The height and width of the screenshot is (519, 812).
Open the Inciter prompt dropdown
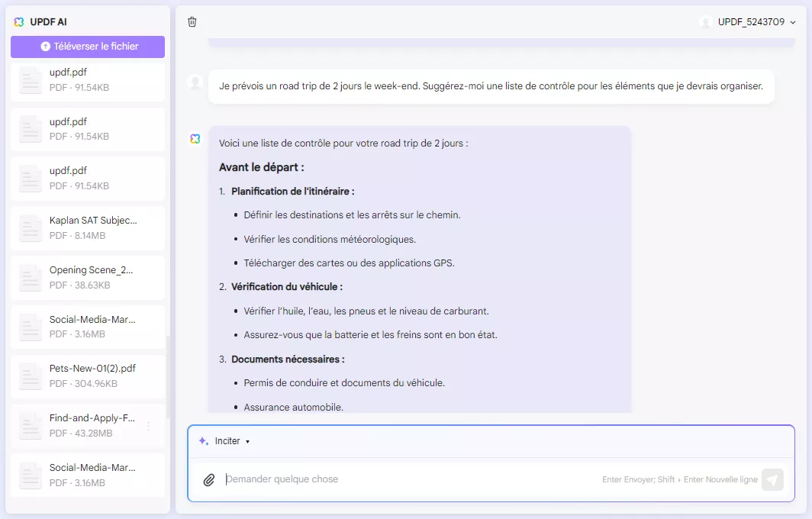coord(224,441)
